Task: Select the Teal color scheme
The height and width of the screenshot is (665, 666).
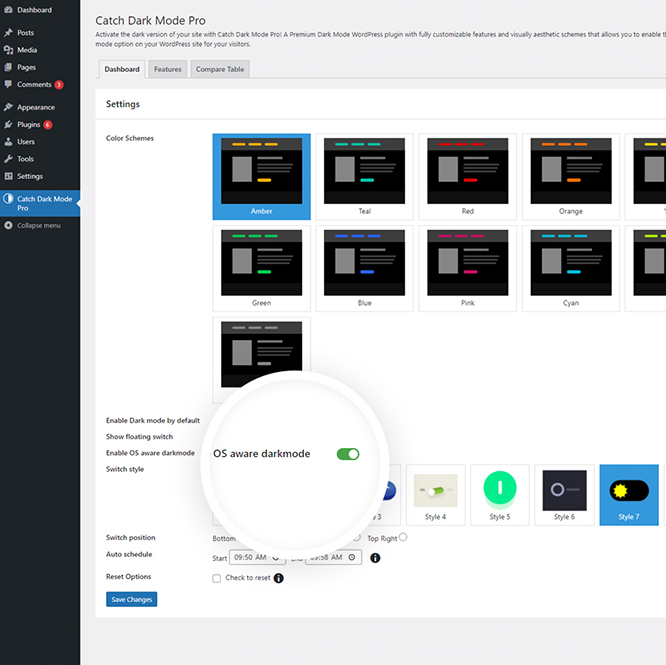Action: (x=364, y=177)
